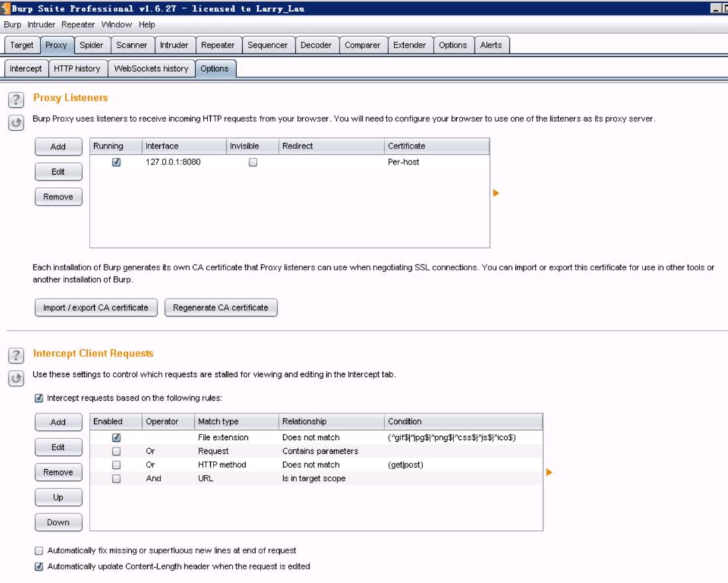Select the top-level Proxy tab
Screen dimensions: 728x583
pos(56,45)
